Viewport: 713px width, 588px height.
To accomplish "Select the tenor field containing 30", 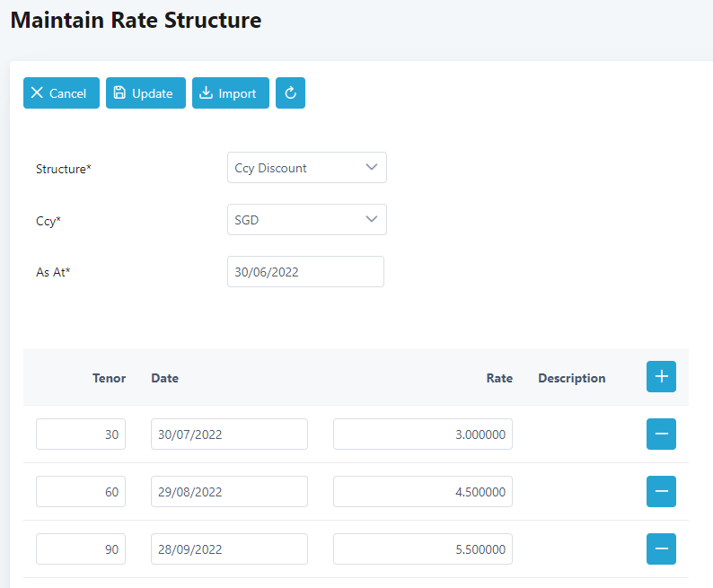I will [81, 434].
